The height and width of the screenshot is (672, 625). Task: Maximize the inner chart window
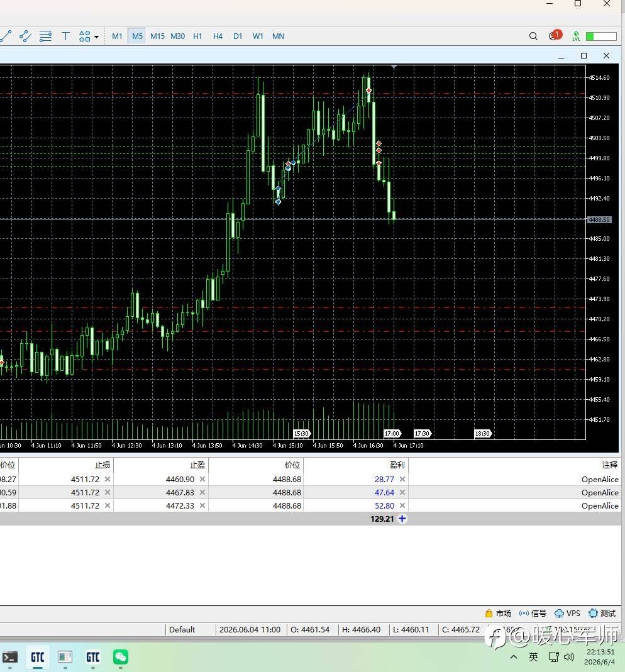point(584,56)
